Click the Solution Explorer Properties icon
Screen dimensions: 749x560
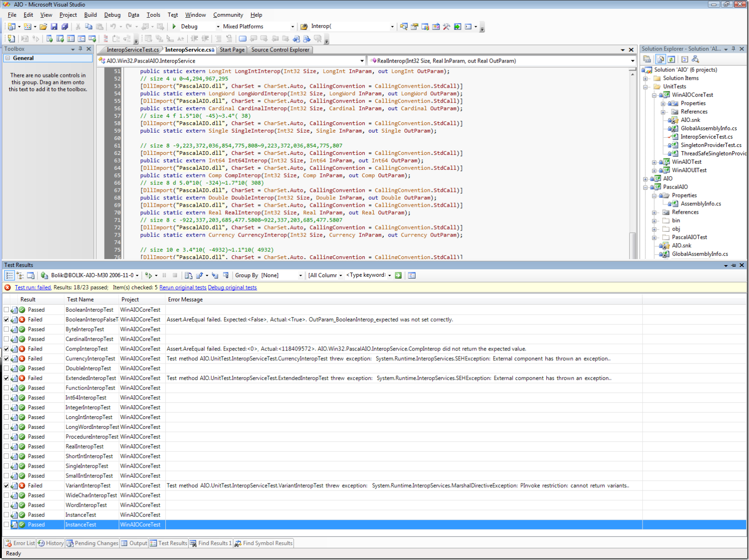[x=647, y=59]
